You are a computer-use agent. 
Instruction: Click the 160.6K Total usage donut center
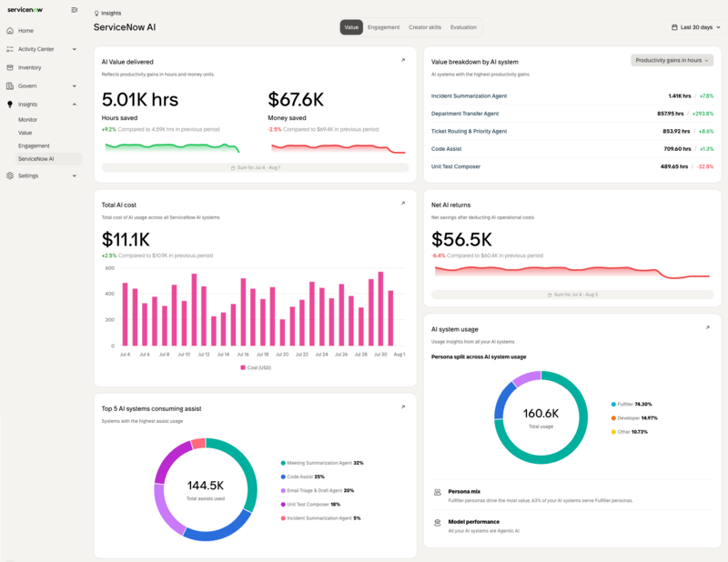[x=541, y=417]
